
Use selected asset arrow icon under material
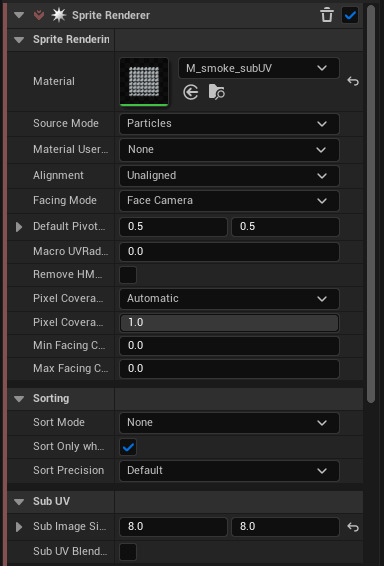point(191,92)
